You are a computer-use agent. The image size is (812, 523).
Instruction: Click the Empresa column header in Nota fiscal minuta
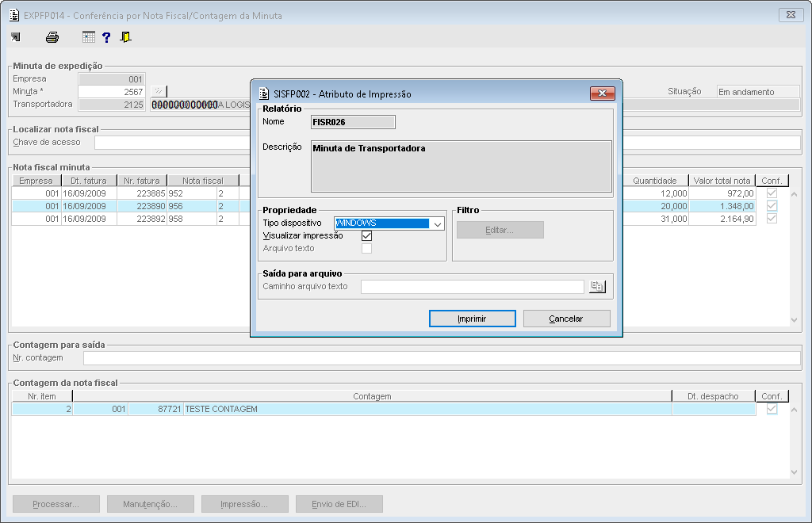[x=36, y=181]
